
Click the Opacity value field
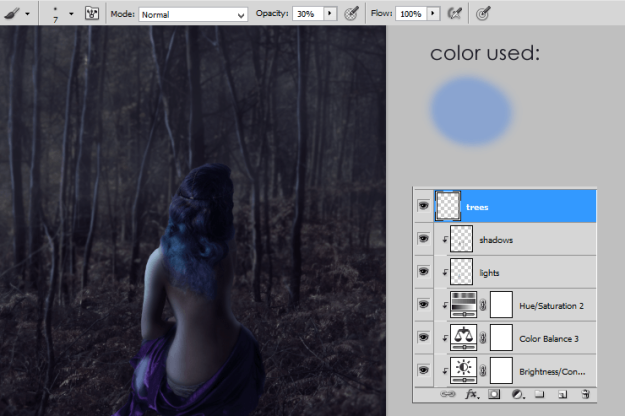point(308,14)
